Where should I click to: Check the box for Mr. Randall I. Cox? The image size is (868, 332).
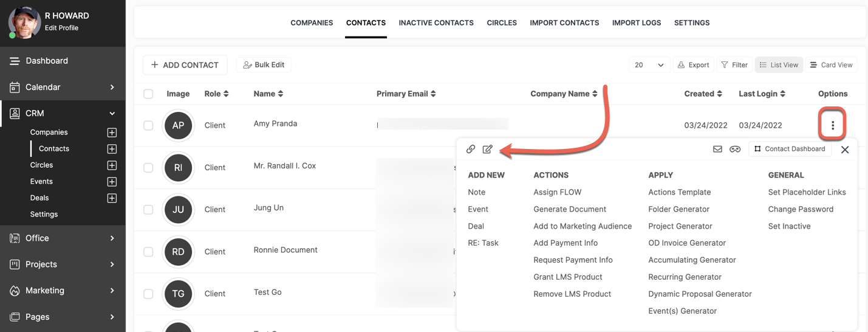148,167
